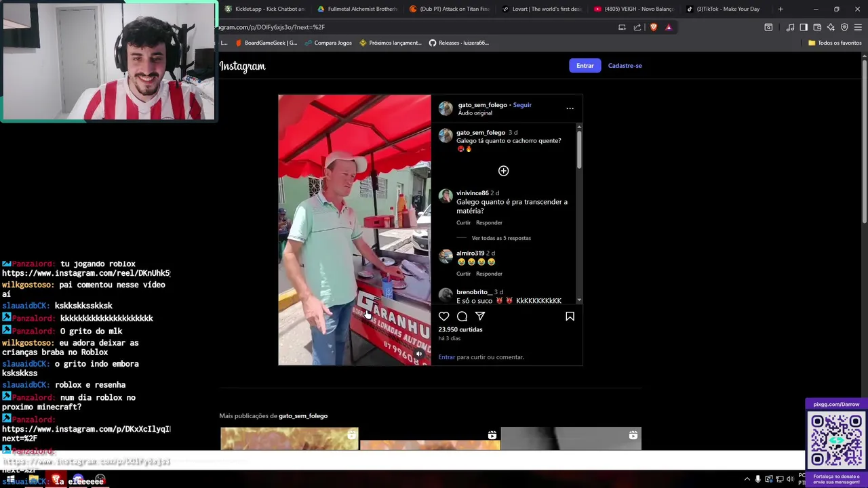
Task: Open the browser hamburger menu
Action: (858, 27)
